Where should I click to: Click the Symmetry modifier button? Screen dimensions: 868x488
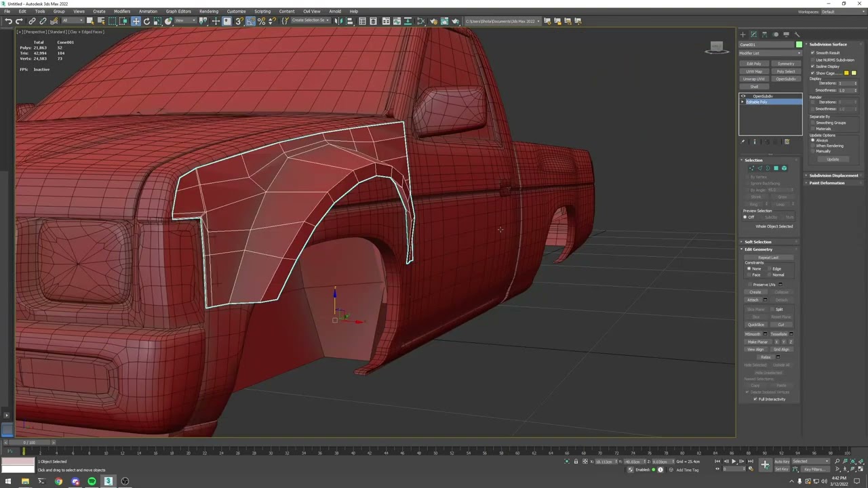click(x=786, y=64)
